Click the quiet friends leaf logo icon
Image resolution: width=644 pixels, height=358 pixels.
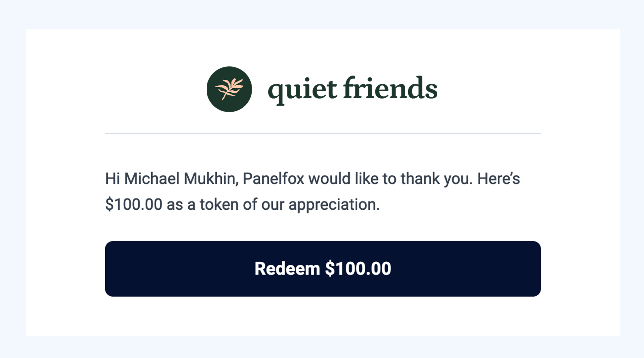[x=229, y=89]
